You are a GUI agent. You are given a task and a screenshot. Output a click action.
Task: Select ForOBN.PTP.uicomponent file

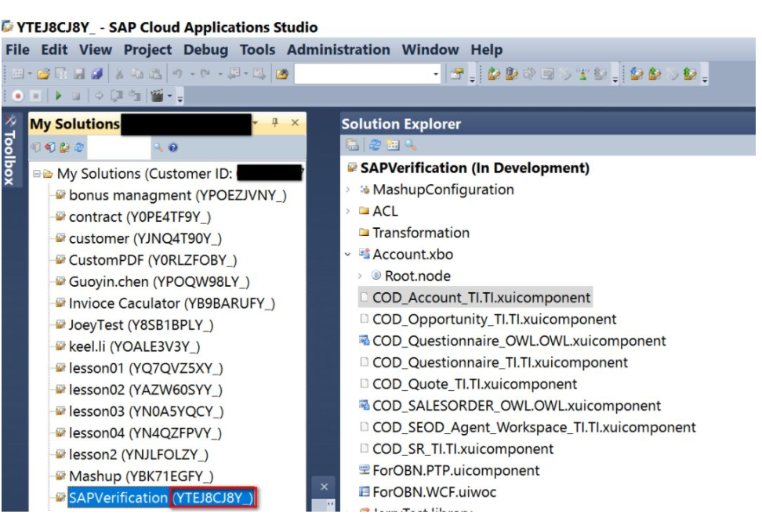coord(455,470)
